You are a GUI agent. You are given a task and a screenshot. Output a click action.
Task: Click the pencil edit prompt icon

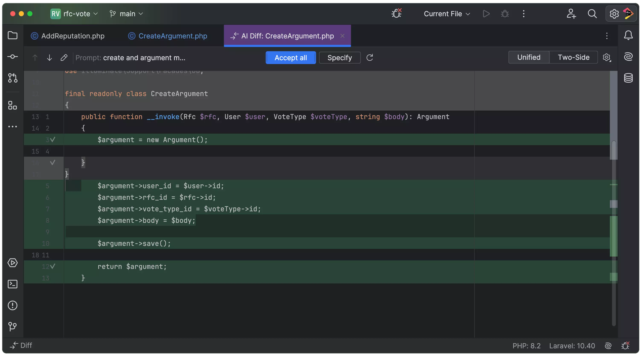(64, 58)
